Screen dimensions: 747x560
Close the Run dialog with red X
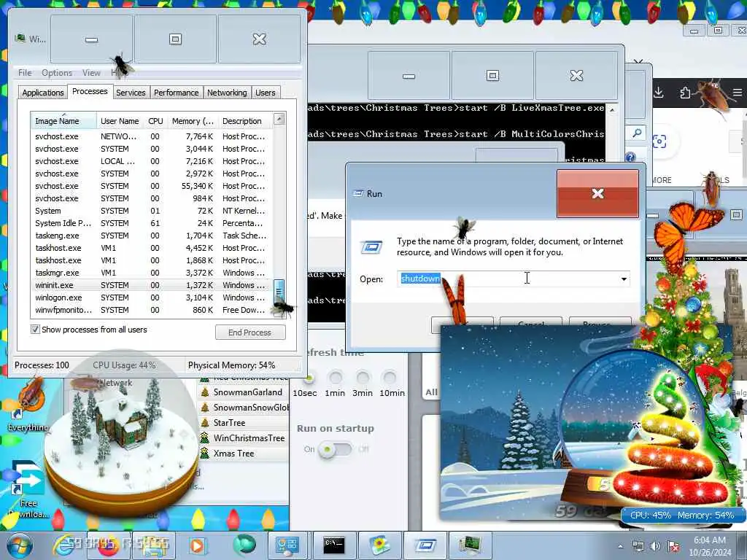click(x=597, y=193)
